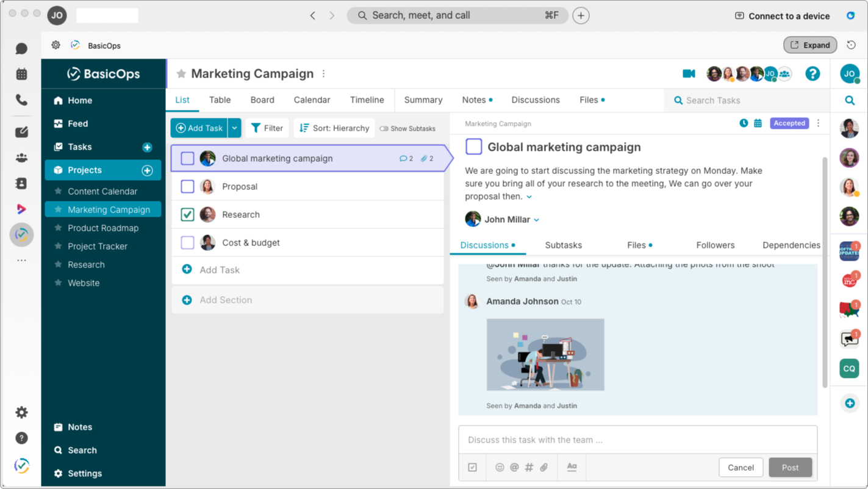This screenshot has height=489, width=868.
Task: Open the teal help question mark
Action: point(812,74)
